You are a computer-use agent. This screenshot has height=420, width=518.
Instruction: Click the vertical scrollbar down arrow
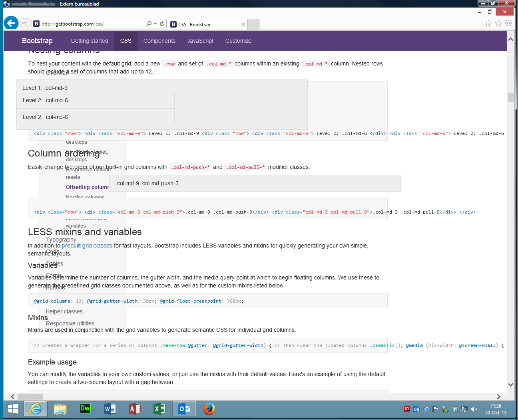510,384
